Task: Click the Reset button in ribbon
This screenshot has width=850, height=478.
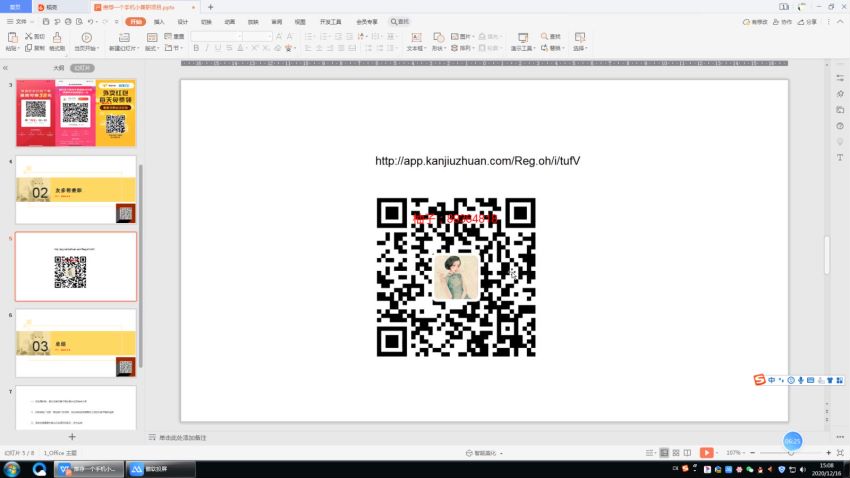Action: click(x=175, y=36)
